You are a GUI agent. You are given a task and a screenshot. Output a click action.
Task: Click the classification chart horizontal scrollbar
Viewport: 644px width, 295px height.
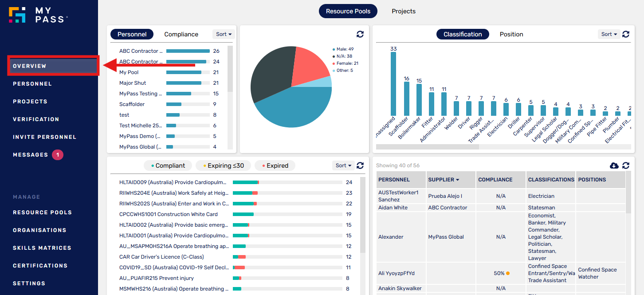tap(428, 146)
